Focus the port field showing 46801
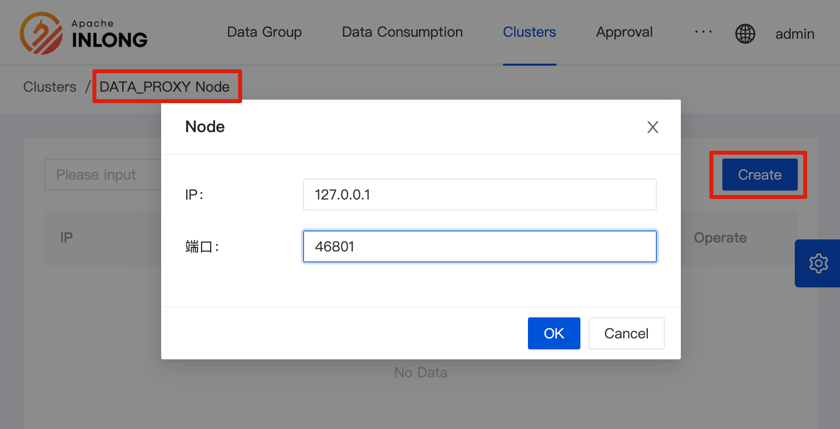 click(x=479, y=246)
